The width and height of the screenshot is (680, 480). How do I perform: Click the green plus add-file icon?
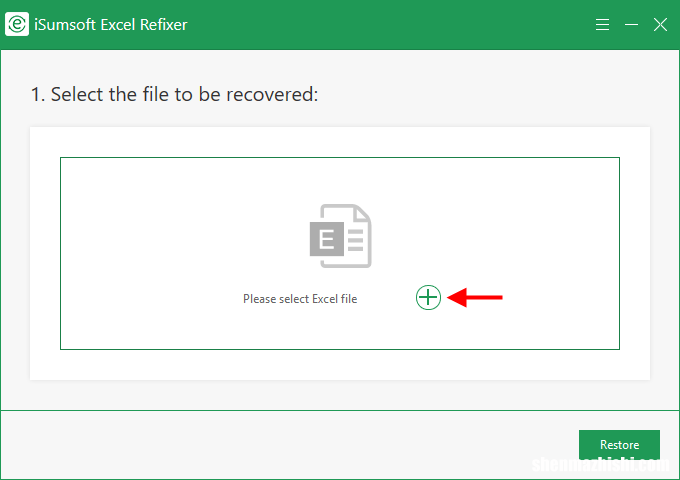[x=428, y=297]
